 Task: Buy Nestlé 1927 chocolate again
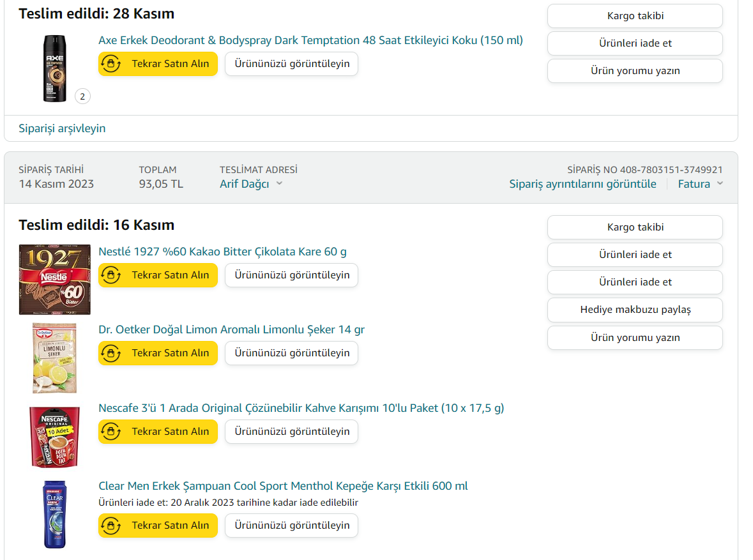(x=158, y=275)
